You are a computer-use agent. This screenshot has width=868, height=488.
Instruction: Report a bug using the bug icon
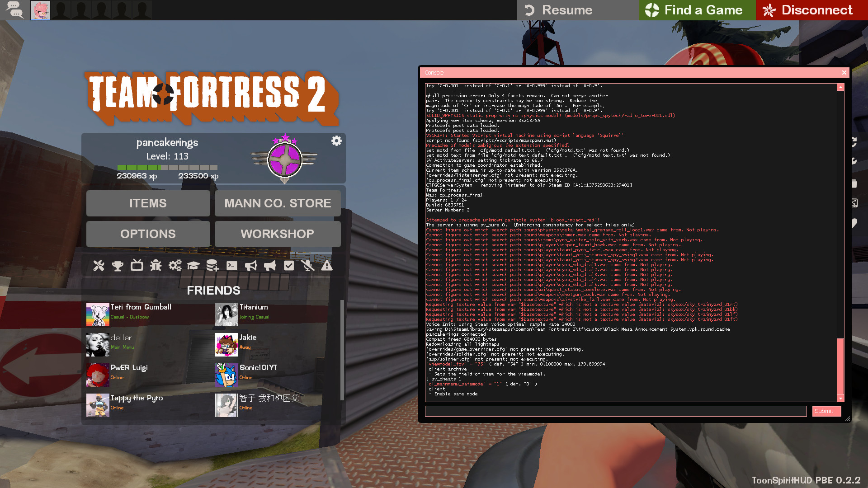coord(156,266)
